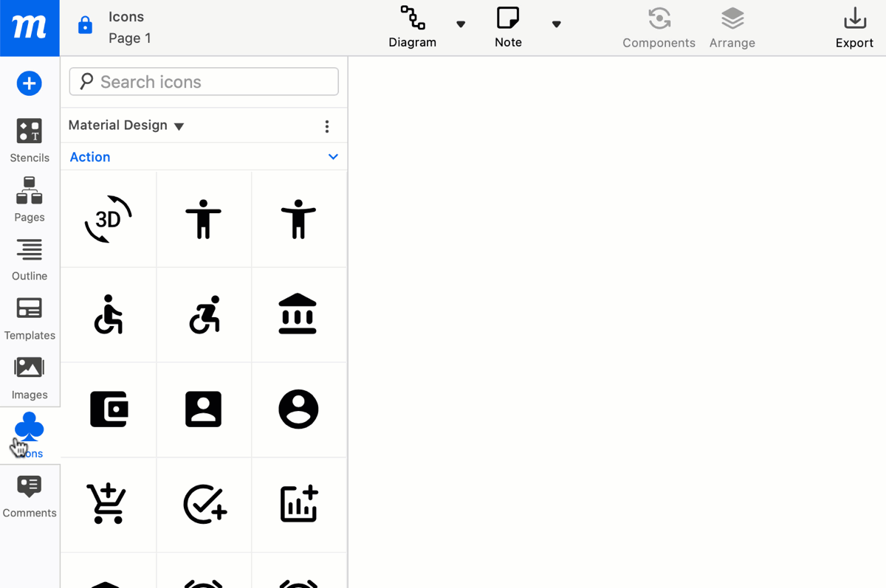Select the account balance bank icon
This screenshot has height=588, width=886.
coord(299,314)
